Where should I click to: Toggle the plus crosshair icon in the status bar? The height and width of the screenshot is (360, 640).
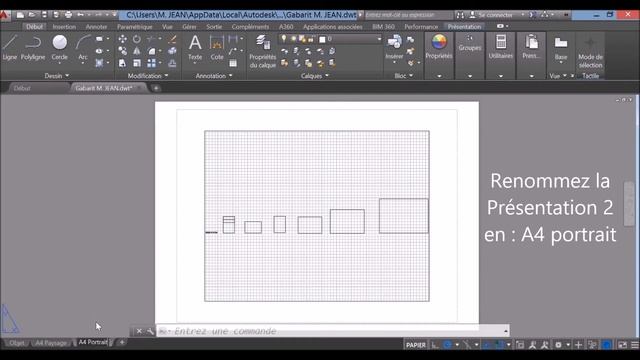[x=578, y=345]
